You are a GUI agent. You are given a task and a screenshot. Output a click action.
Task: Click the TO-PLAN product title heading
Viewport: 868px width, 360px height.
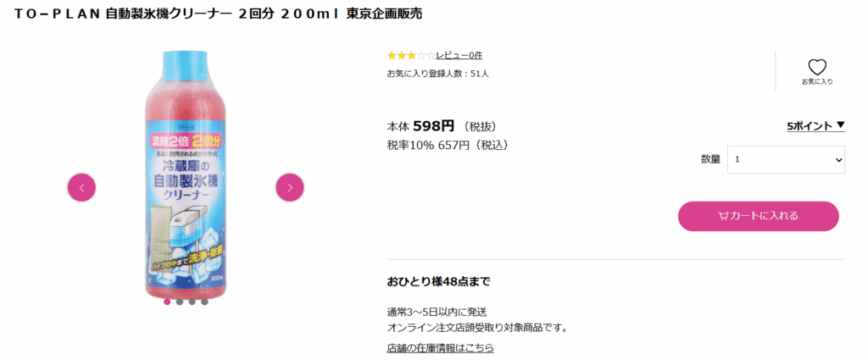click(219, 14)
